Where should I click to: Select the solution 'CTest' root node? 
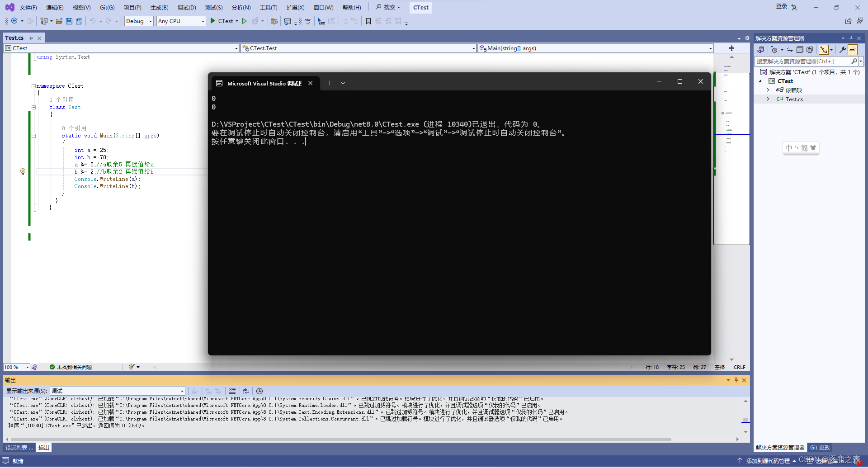(810, 72)
